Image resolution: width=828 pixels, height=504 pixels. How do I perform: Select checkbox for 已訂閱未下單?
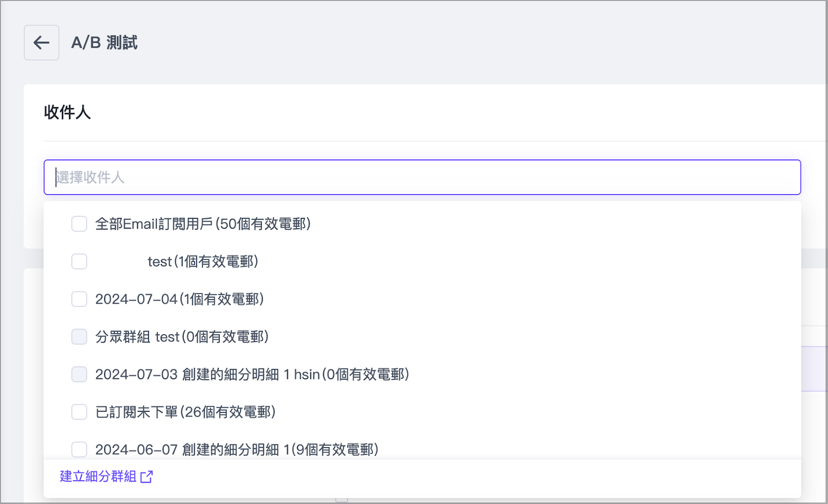[79, 412]
